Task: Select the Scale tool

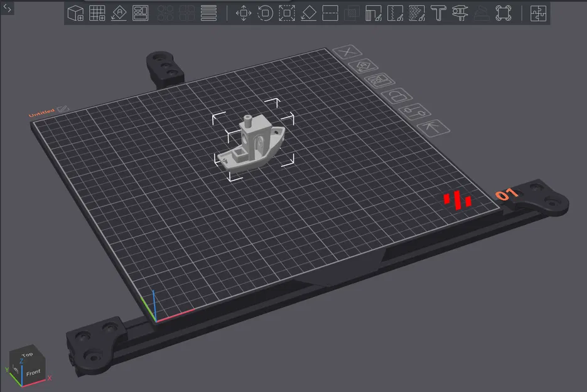Action: (288, 13)
